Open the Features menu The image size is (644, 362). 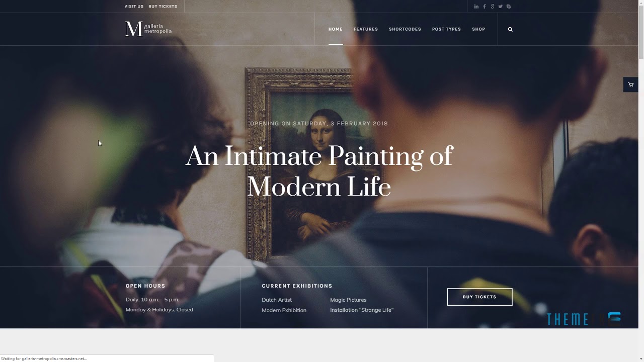point(366,29)
